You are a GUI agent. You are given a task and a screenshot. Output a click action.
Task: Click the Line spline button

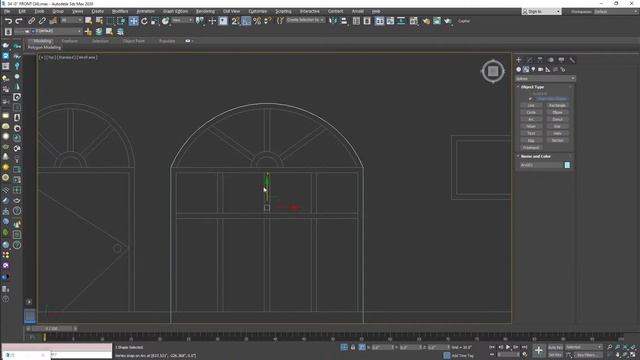(x=531, y=105)
